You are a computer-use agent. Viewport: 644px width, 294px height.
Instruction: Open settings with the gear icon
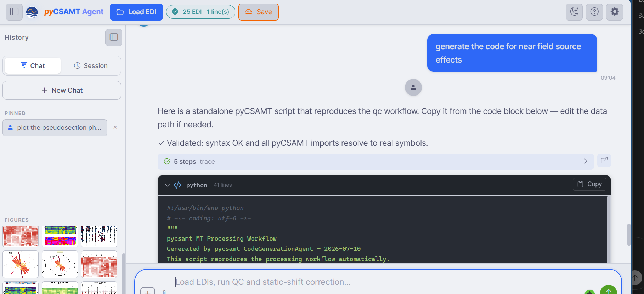615,12
